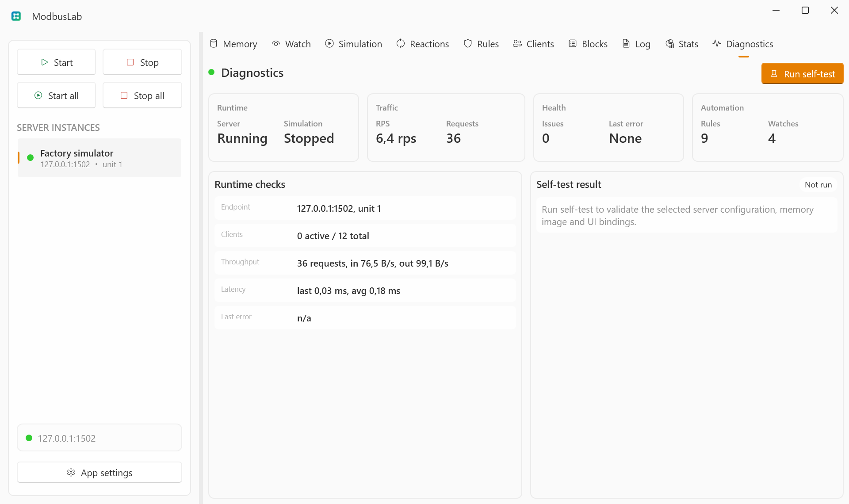Click the Requests count '36' in Traffic

453,138
